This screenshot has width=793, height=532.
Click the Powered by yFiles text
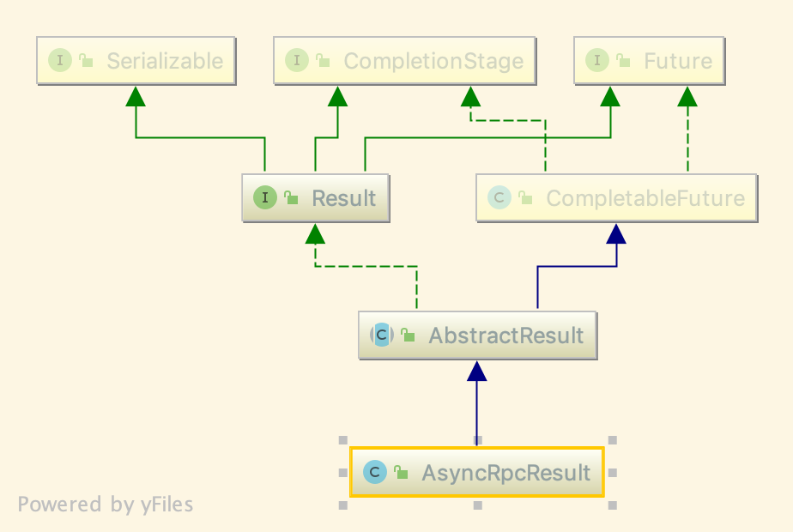click(x=105, y=505)
